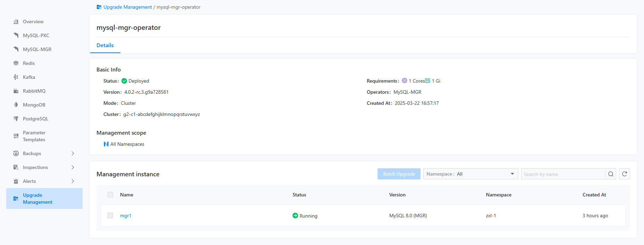The height and width of the screenshot is (245, 644).
Task: Open the MySQL-MGR sidebar item
Action: pyautogui.click(x=37, y=49)
